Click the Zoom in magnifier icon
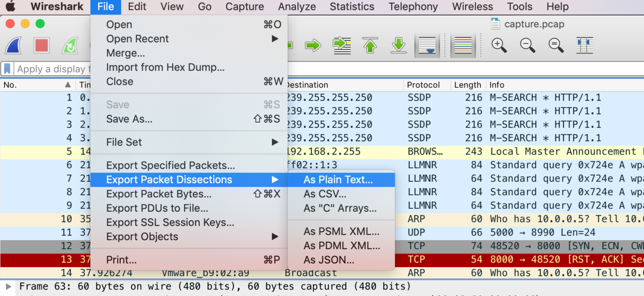Screen dimensions: 644x296 click(x=499, y=46)
